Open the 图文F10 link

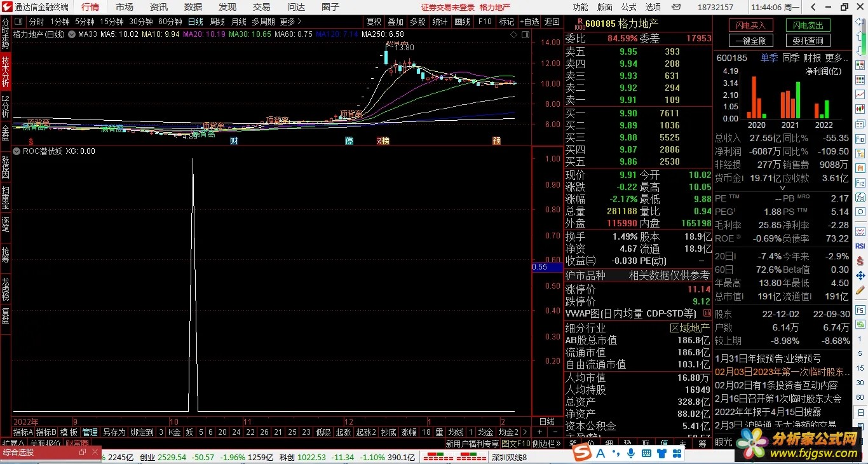[x=515, y=444]
